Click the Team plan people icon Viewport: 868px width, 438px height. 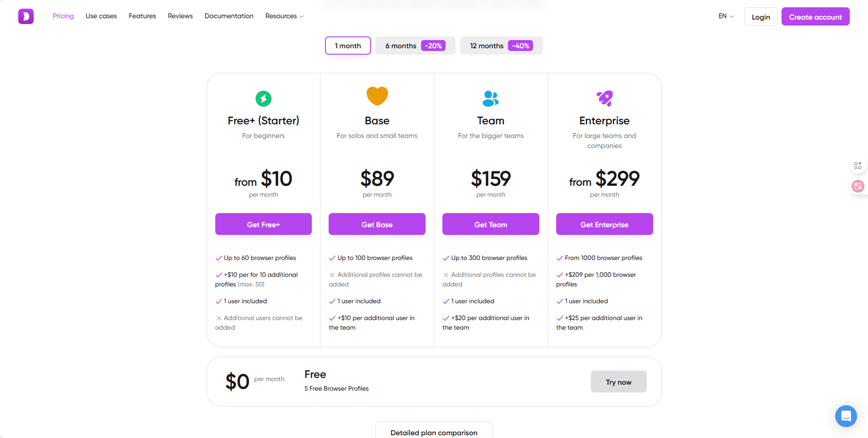[x=490, y=99]
